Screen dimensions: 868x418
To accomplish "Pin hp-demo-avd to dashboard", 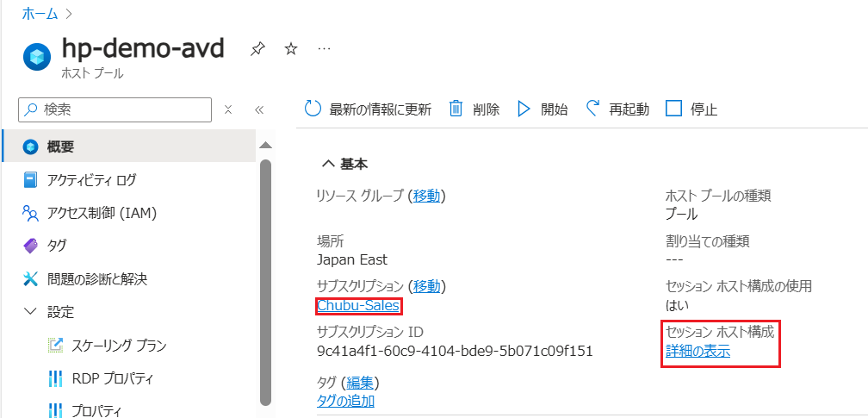I will click(257, 50).
